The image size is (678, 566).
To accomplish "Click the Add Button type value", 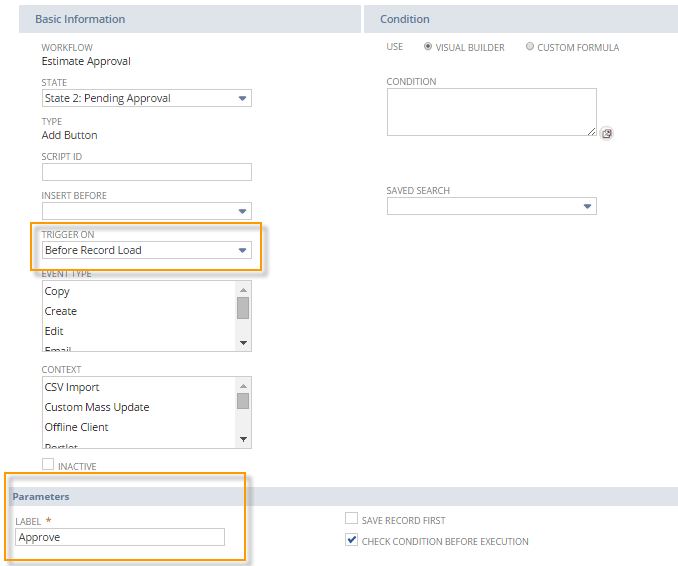I will pyautogui.click(x=70, y=135).
